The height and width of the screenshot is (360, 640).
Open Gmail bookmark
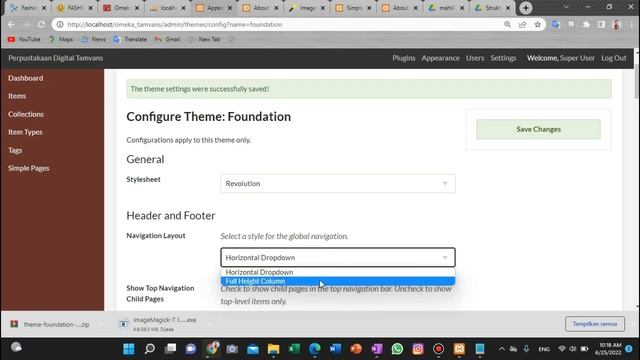[x=167, y=39]
